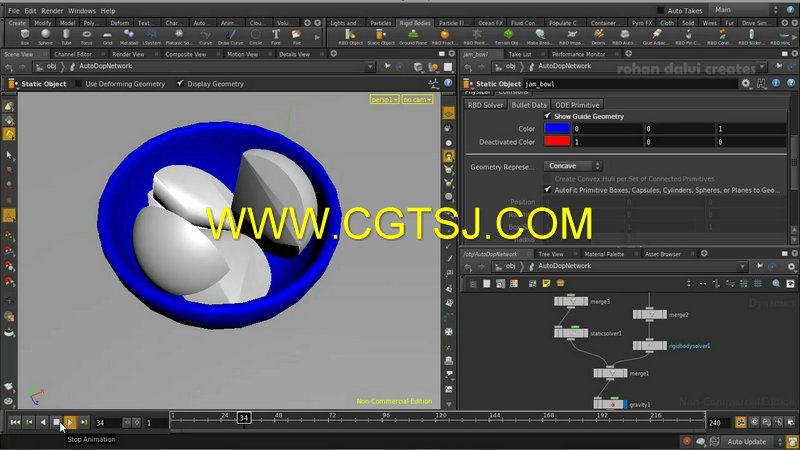Screen dimensions: 800x450
Task: Click the RBD Fractured Object tool
Action: tap(444, 36)
